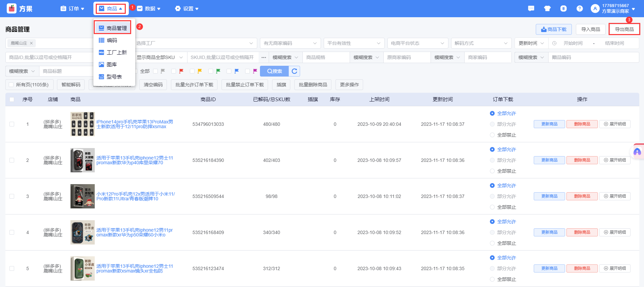The height and width of the screenshot is (287, 644).
Task: Click the 导出商品 button
Action: click(624, 29)
